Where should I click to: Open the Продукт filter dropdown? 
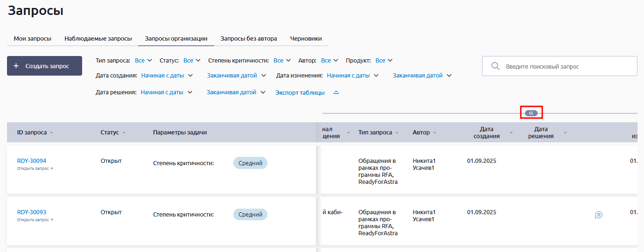tap(384, 60)
